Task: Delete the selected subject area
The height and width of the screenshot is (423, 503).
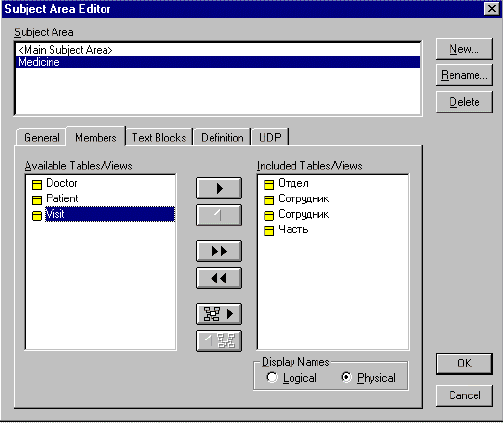Action: click(x=464, y=102)
